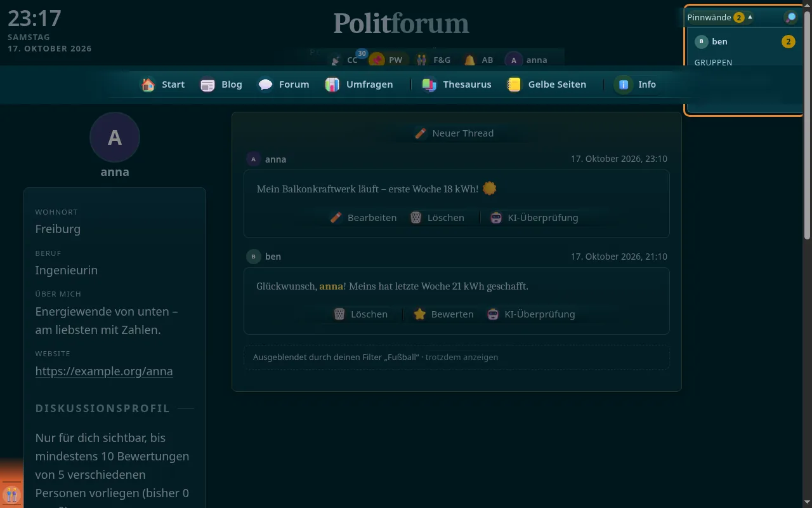Open the Forum section

[x=284, y=84]
